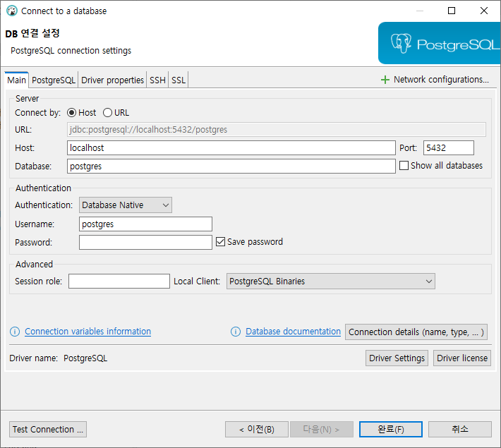This screenshot has width=501, height=448.
Task: Click the Session role input field
Action: pyautogui.click(x=119, y=281)
